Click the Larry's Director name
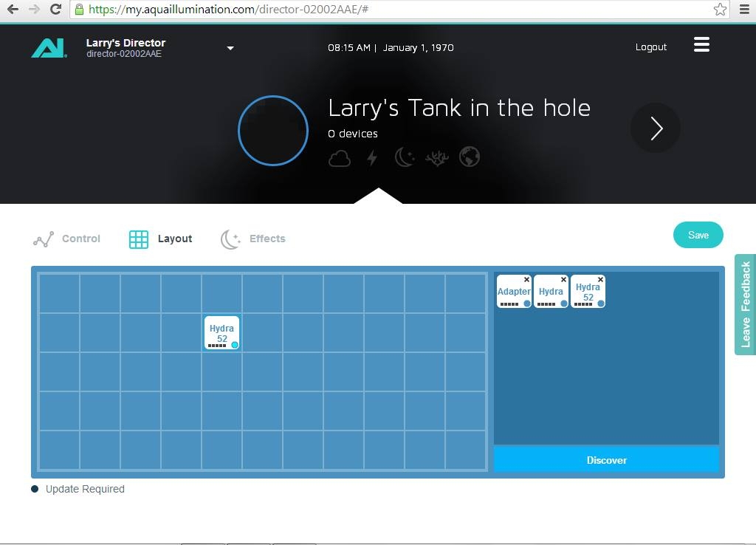756x545 pixels. (x=126, y=42)
